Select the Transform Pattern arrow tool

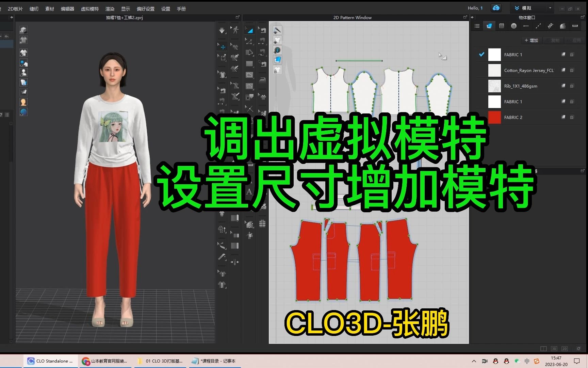click(x=249, y=30)
